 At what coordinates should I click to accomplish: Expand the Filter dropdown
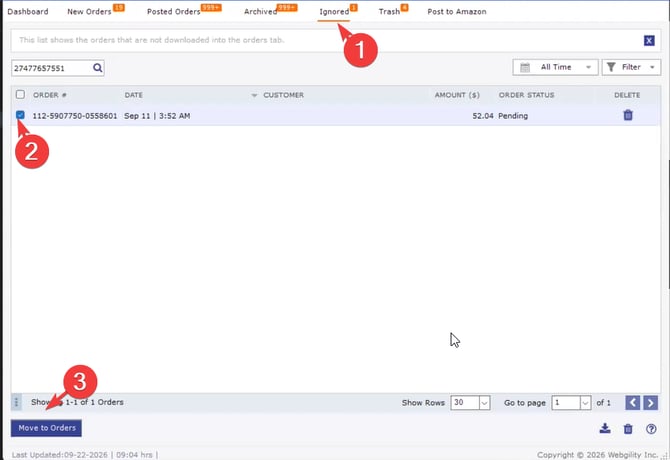[631, 67]
